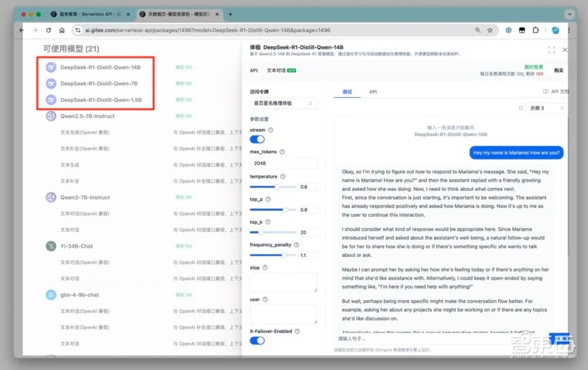Click the browser reload button
This screenshot has width=588, height=370.
point(48,30)
